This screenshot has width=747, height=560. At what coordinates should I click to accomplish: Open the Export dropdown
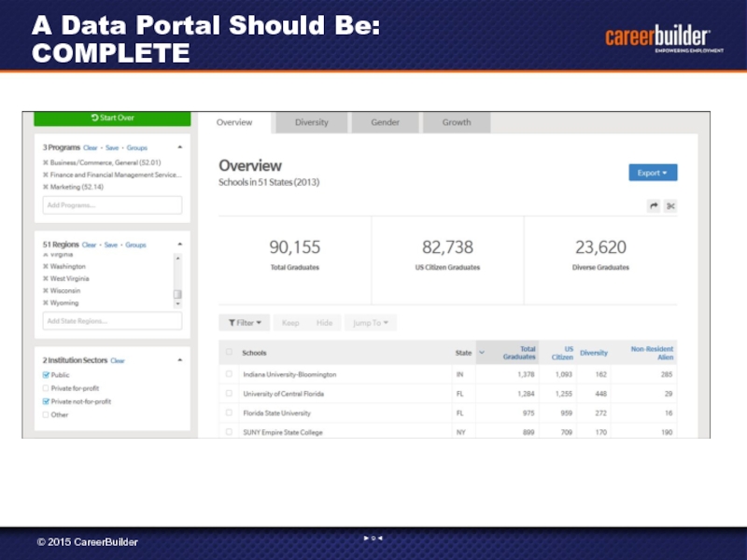[x=653, y=173]
